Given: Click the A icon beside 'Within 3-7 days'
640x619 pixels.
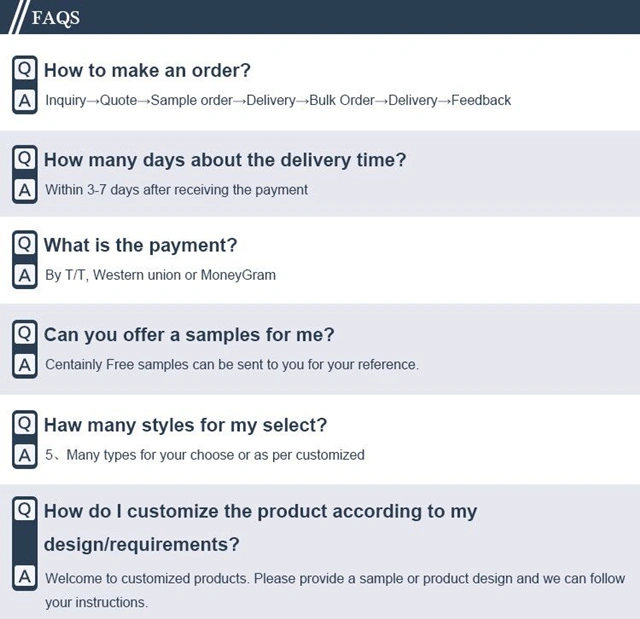Looking at the screenshot, I should [24, 190].
